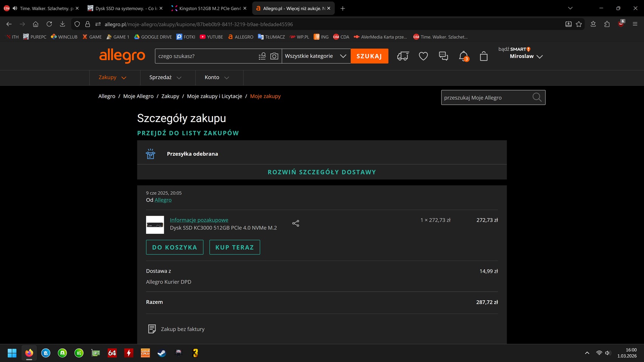
Task: Click the AIDA64 icon in taskbar
Action: click(112, 353)
